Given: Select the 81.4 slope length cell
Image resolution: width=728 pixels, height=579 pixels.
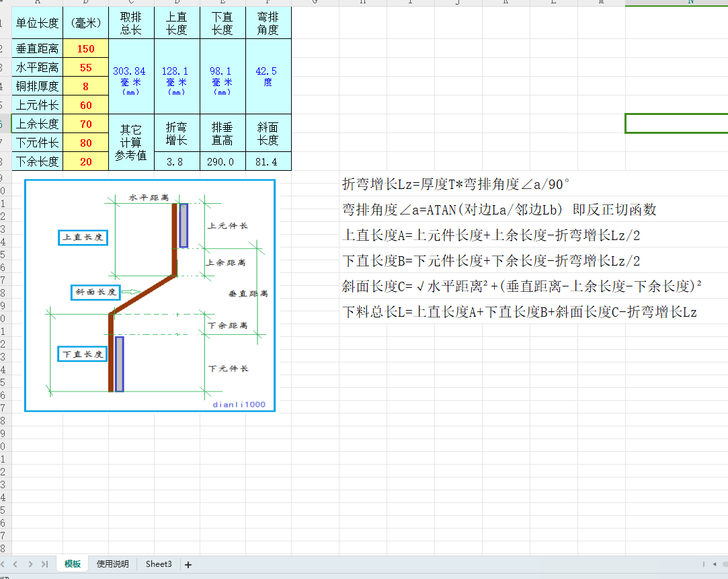Looking at the screenshot, I should click(x=268, y=161).
